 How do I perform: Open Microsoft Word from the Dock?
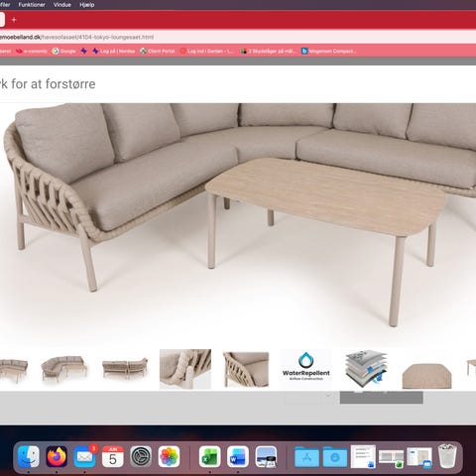tap(238, 456)
